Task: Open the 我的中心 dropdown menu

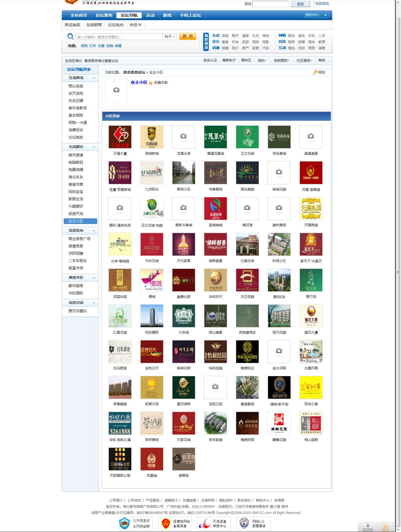Action: (316, 15)
